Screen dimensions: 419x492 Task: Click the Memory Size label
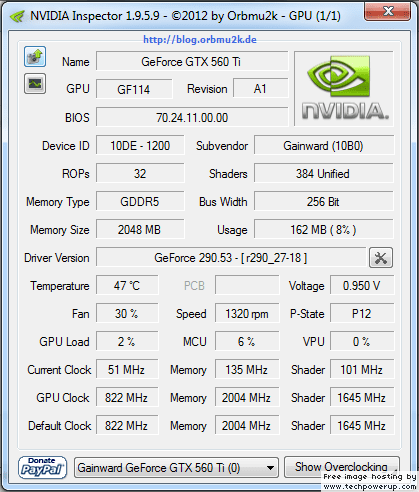(60, 230)
